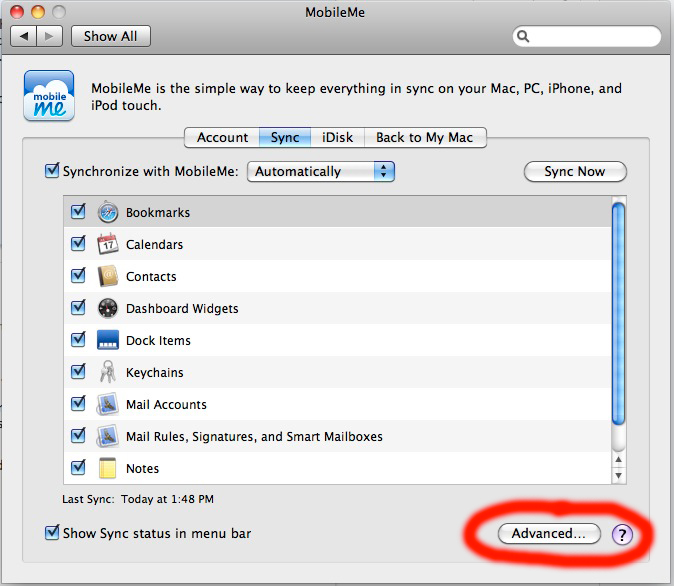Click the blue Dock icon for Dock Items
The image size is (674, 586).
click(x=107, y=340)
